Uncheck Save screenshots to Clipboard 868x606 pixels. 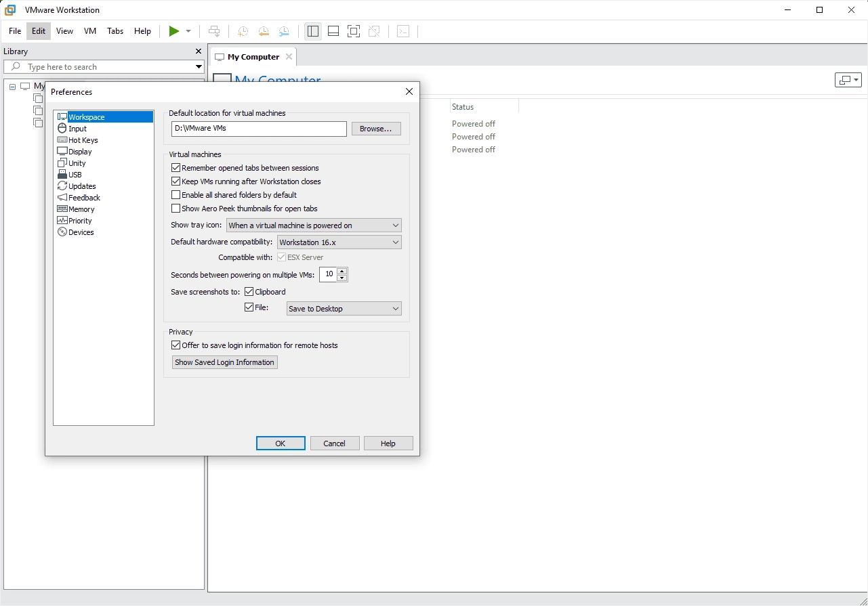coord(249,292)
